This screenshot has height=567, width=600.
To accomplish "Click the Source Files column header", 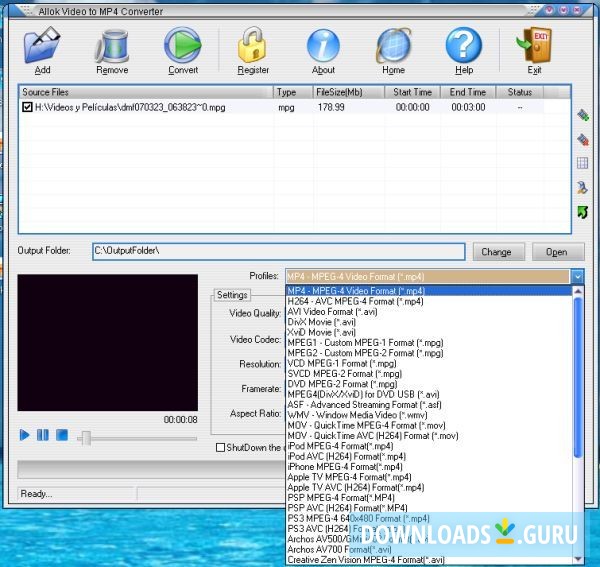I will click(x=146, y=92).
